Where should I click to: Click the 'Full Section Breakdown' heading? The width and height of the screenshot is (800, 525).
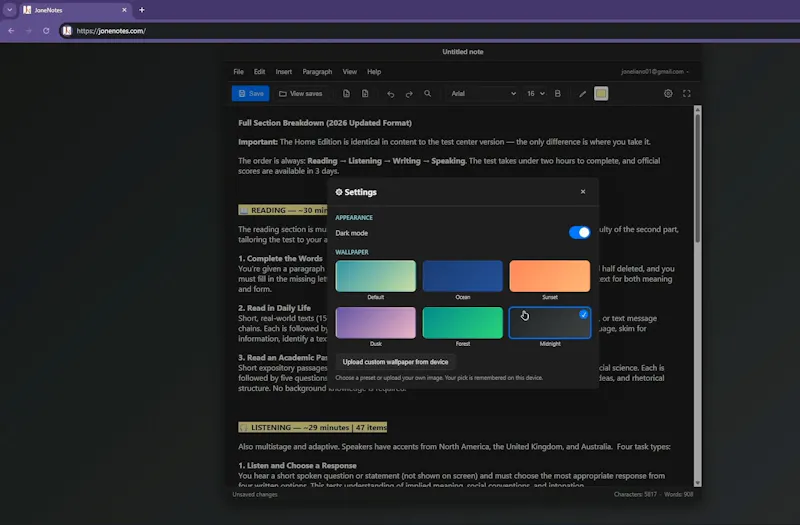pyautogui.click(x=325, y=123)
